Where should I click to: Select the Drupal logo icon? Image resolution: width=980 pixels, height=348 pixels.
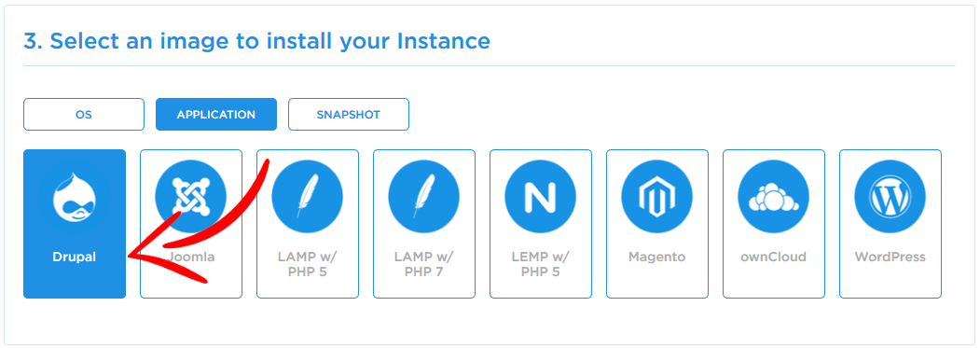(75, 196)
